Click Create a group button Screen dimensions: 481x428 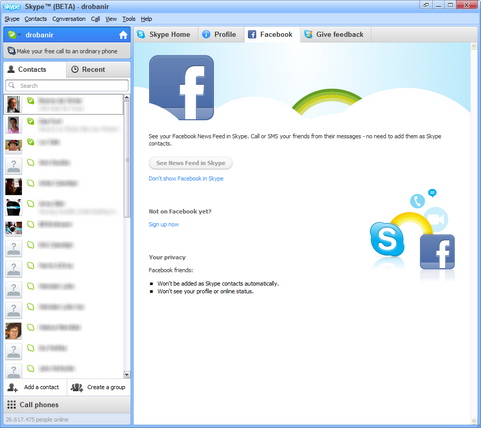click(99, 387)
